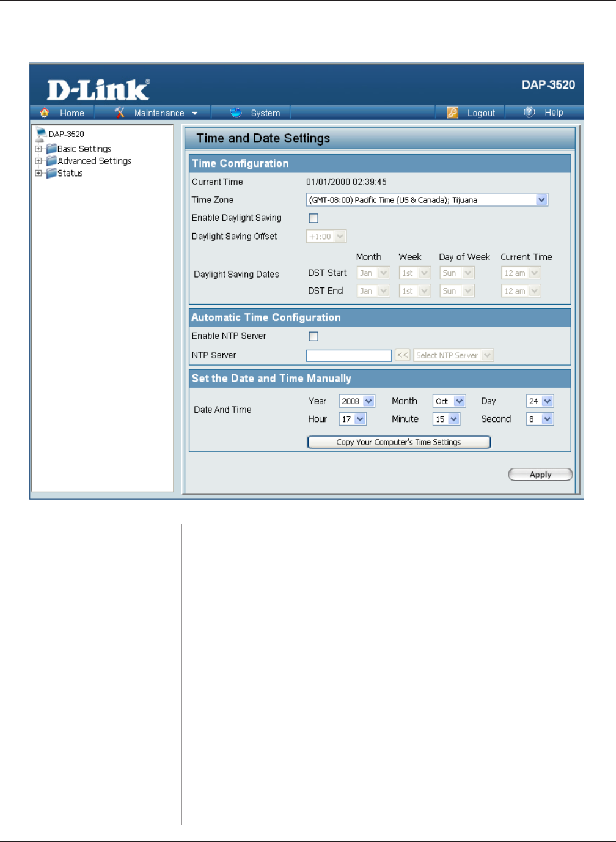The width and height of the screenshot is (616, 842).
Task: Click the Apply button
Action: [x=540, y=475]
